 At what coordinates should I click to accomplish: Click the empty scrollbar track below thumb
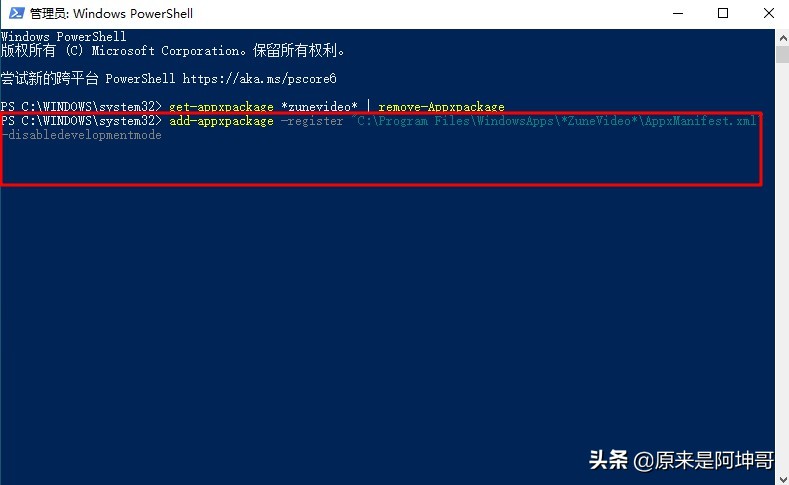pyautogui.click(x=782, y=267)
